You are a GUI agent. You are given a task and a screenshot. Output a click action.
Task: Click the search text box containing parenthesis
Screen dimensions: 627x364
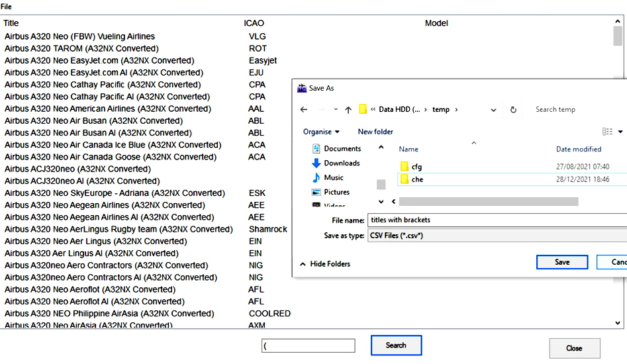click(x=309, y=345)
